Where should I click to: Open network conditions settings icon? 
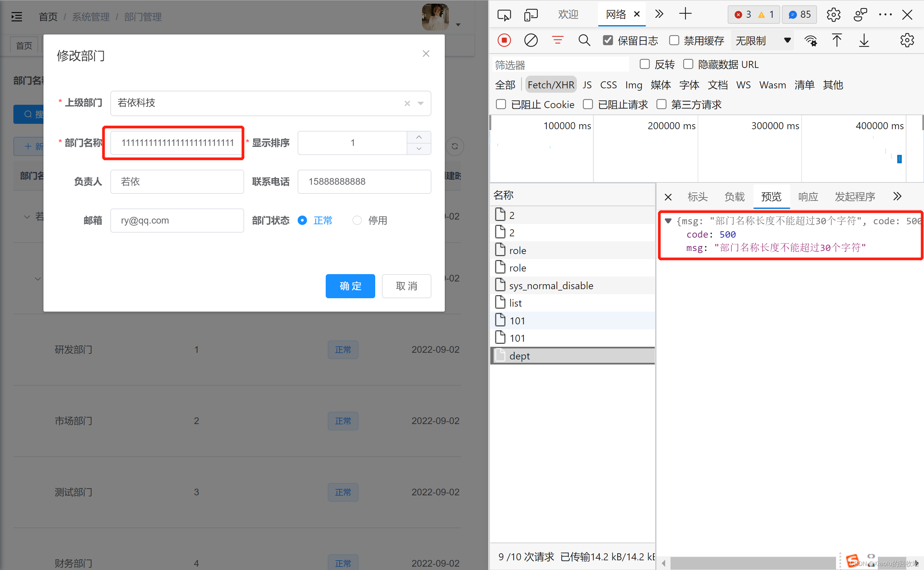(811, 40)
